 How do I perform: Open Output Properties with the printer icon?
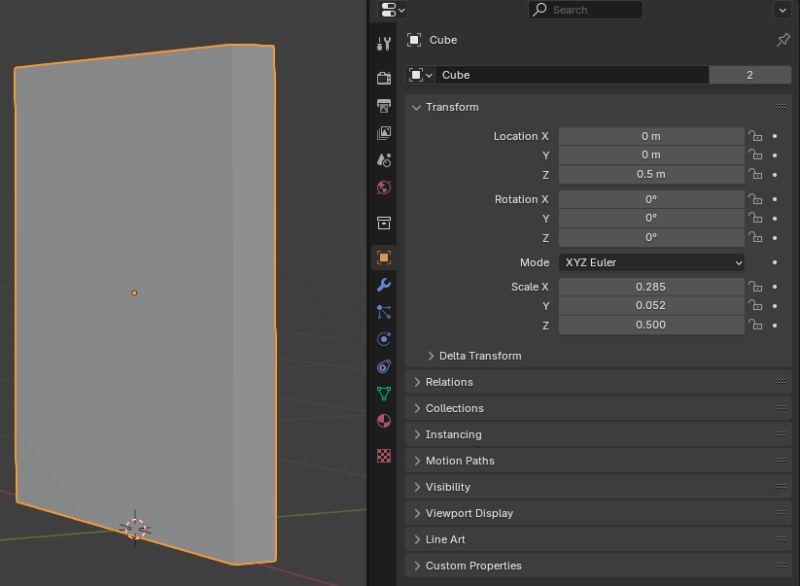[x=382, y=104]
